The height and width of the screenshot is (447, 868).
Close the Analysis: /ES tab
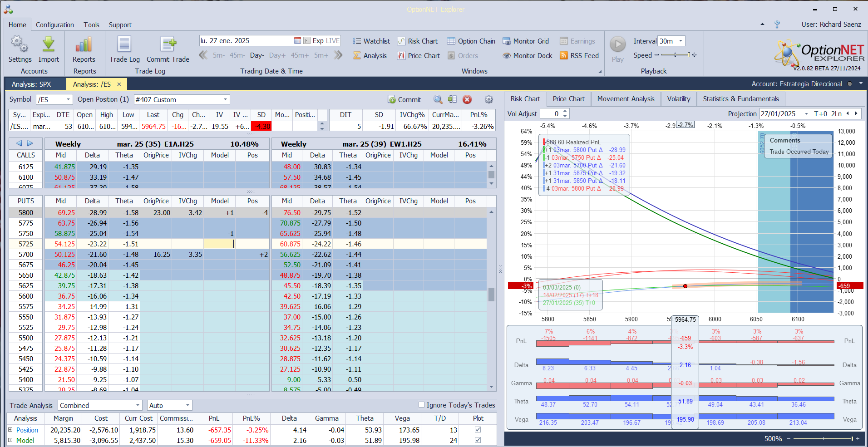(x=119, y=84)
